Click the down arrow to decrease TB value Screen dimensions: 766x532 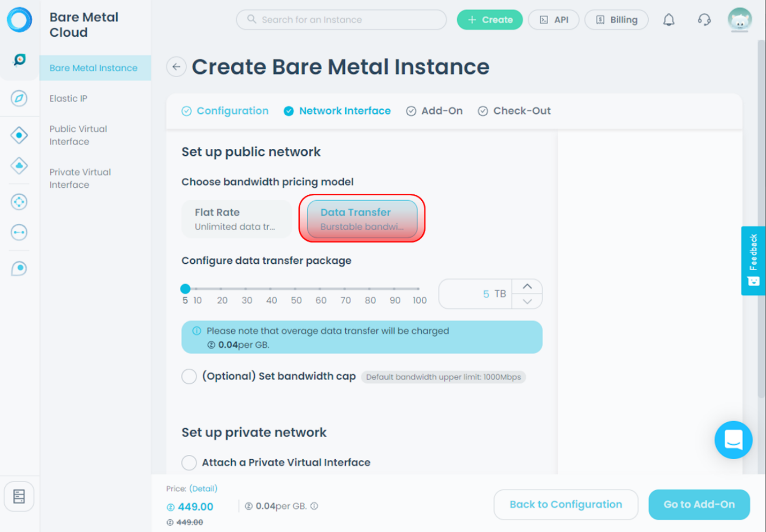527,302
